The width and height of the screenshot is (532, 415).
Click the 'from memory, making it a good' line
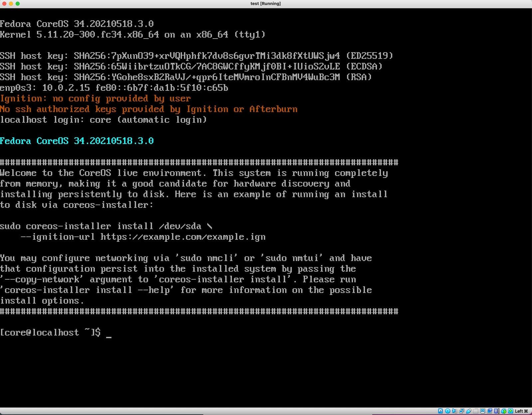[175, 184]
